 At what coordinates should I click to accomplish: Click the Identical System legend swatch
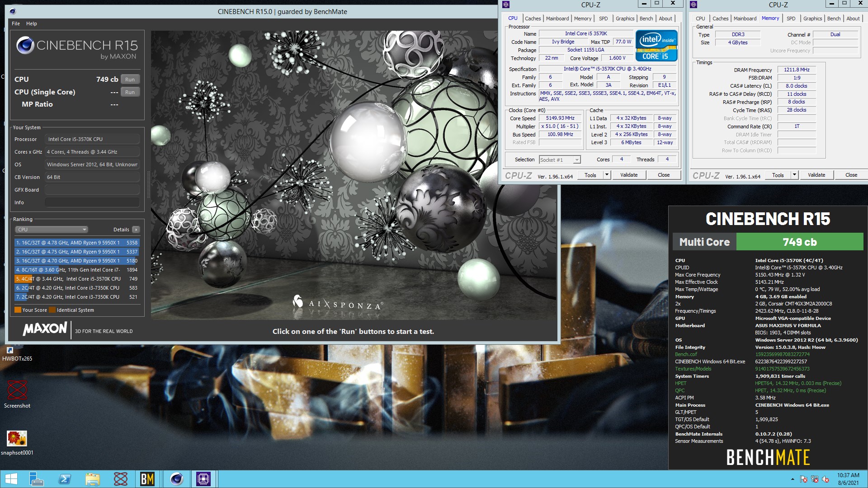[x=52, y=310]
